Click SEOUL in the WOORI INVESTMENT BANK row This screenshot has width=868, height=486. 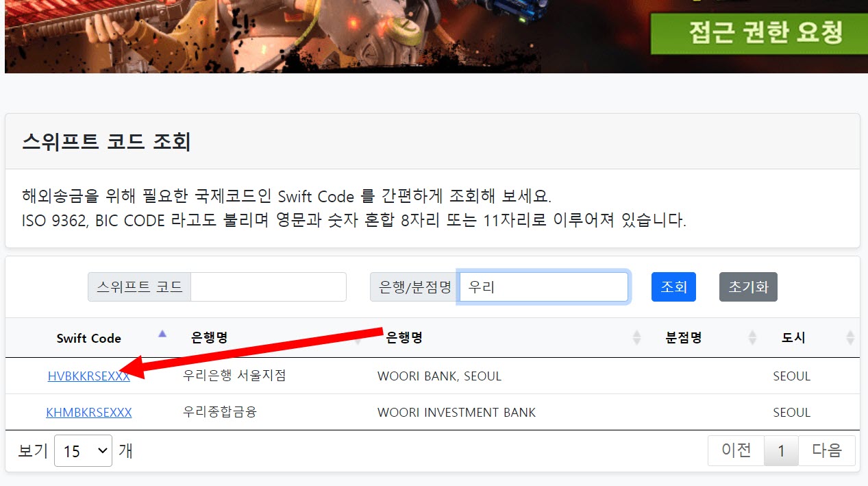coord(791,413)
